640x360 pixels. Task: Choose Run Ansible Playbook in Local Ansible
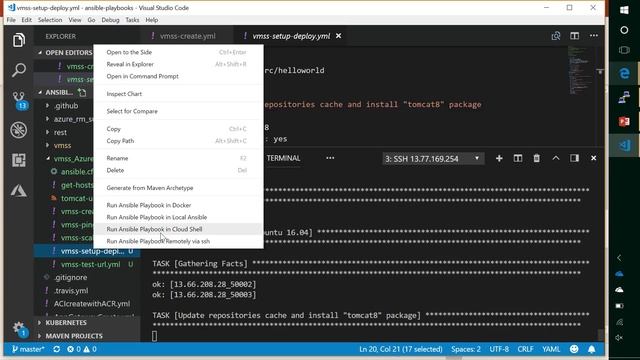pos(178,217)
